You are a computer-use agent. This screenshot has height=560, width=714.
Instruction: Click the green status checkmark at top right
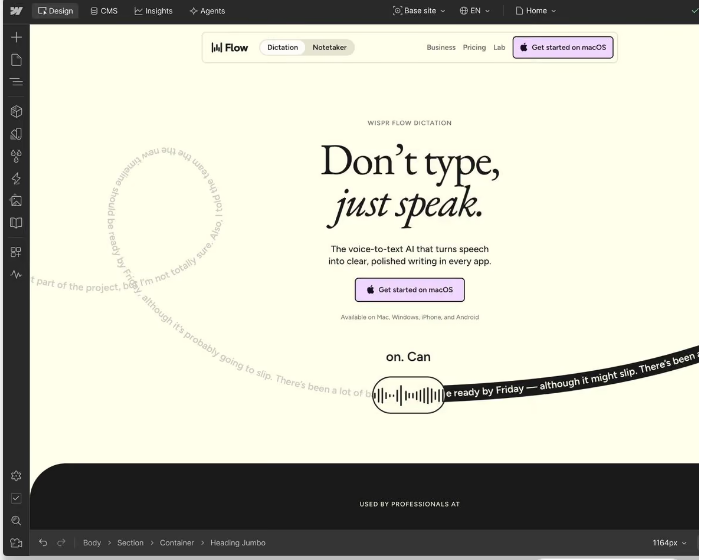pyautogui.click(x=694, y=10)
